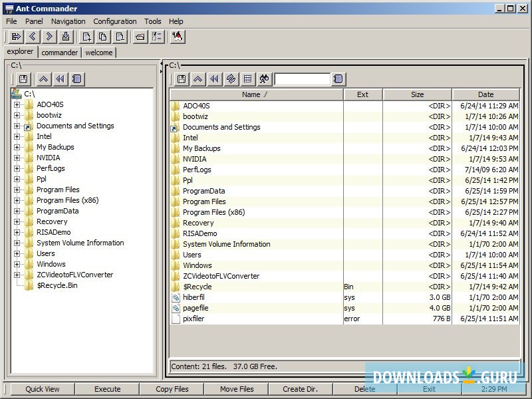532x399 pixels.
Task: Open the Configuration menu
Action: (114, 21)
